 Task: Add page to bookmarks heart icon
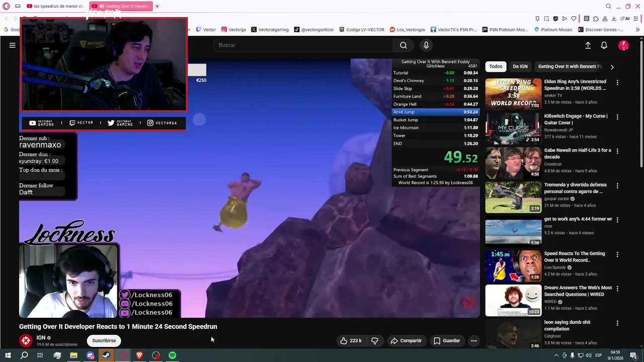574,19
